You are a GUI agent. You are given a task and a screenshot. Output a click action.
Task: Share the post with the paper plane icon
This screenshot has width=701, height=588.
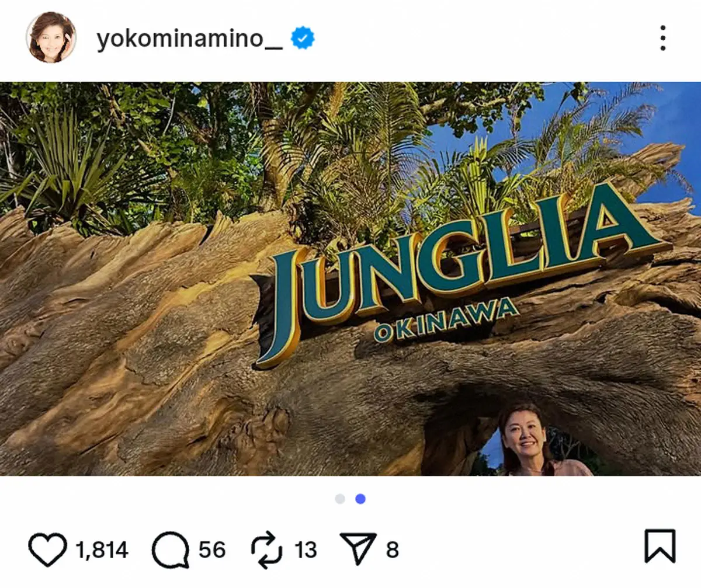pos(358,549)
